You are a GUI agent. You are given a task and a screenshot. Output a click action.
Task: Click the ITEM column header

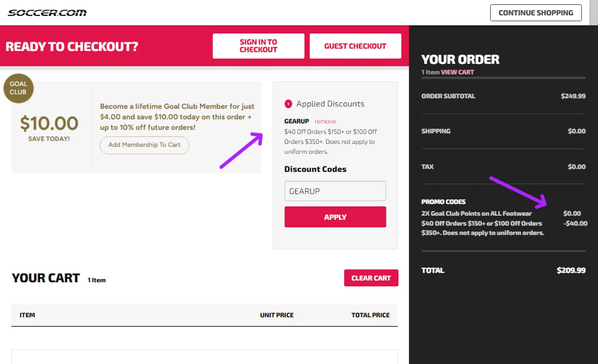coord(27,315)
